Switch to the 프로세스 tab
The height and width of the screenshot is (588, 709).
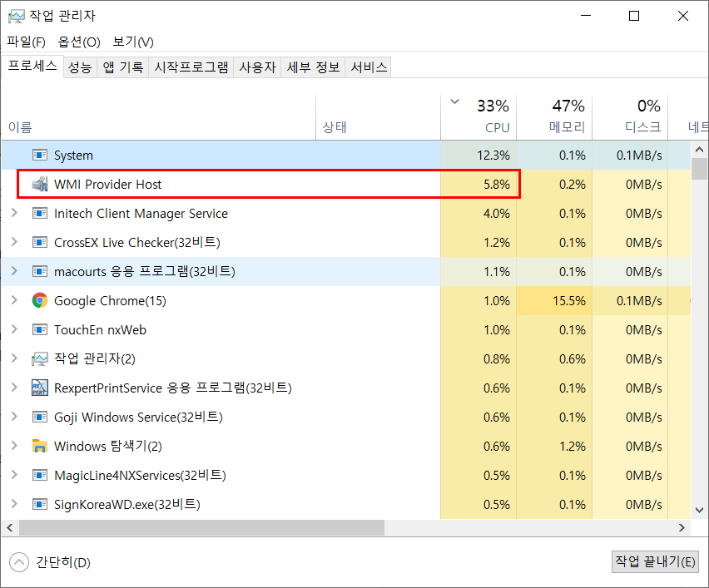click(x=32, y=66)
